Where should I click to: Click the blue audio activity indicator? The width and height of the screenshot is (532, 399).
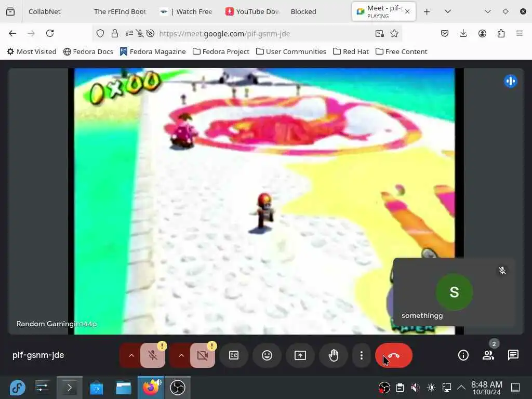[510, 81]
